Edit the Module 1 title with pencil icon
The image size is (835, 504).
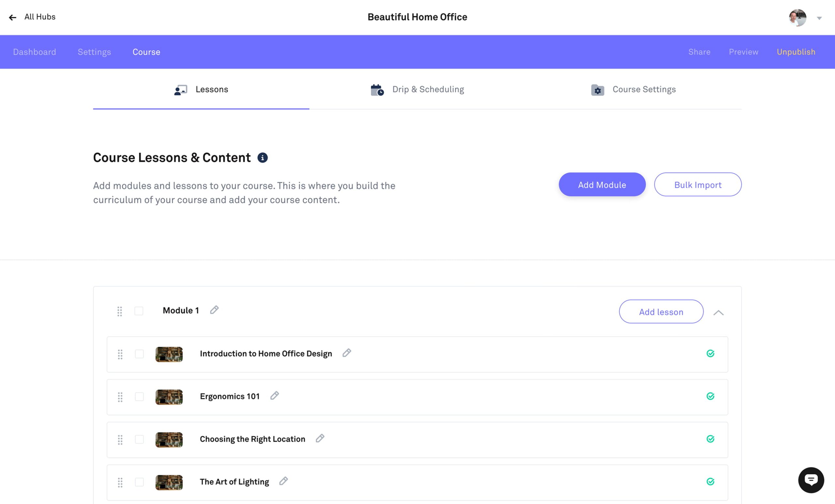pos(214,310)
